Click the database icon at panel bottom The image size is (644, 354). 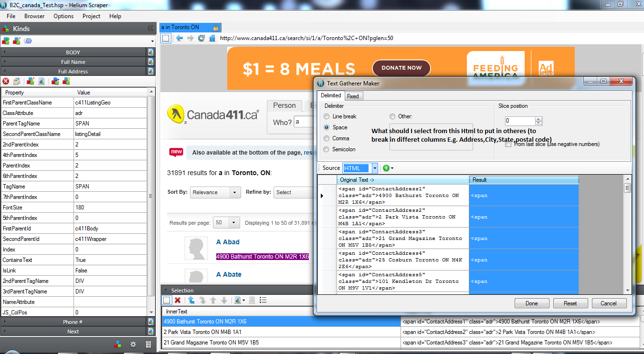click(148, 344)
